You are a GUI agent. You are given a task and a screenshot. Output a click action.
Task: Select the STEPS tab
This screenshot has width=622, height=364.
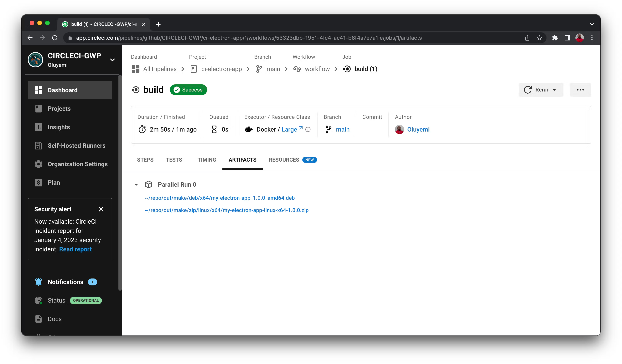145,159
